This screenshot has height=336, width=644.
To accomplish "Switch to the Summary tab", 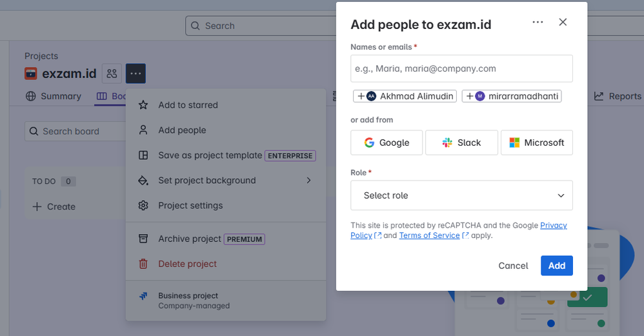I will 54,96.
